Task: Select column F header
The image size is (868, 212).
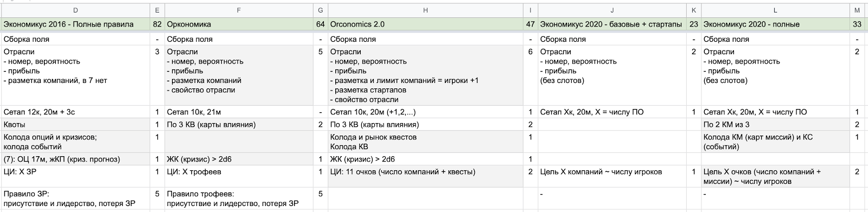Action: [x=239, y=10]
